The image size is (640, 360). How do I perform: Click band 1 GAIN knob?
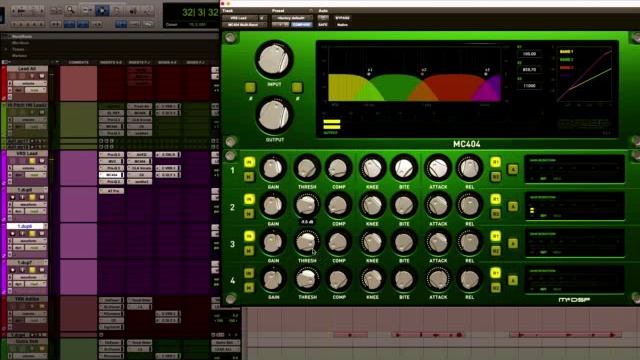click(x=273, y=168)
